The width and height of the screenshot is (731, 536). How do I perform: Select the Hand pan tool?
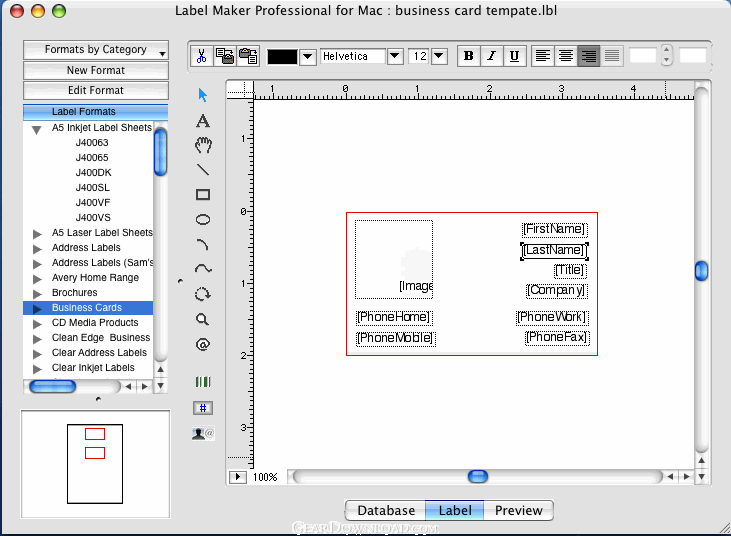click(203, 145)
